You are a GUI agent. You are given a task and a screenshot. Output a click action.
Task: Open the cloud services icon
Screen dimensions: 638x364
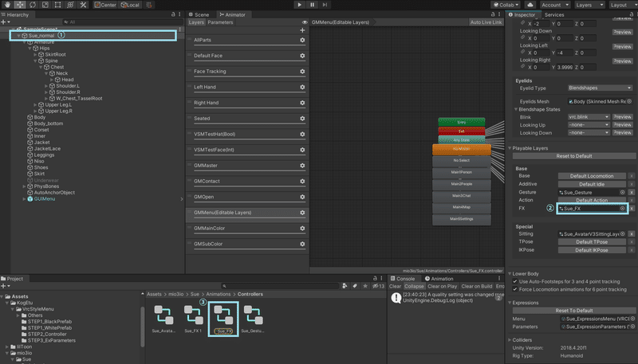coord(530,5)
